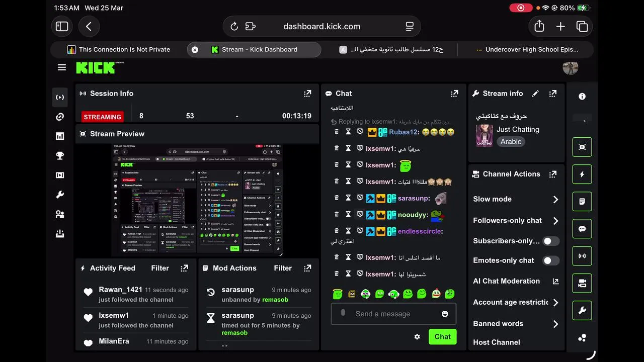The width and height of the screenshot is (644, 362).
Task: Open the analytics chart icon in left sidebar
Action: coord(60,136)
